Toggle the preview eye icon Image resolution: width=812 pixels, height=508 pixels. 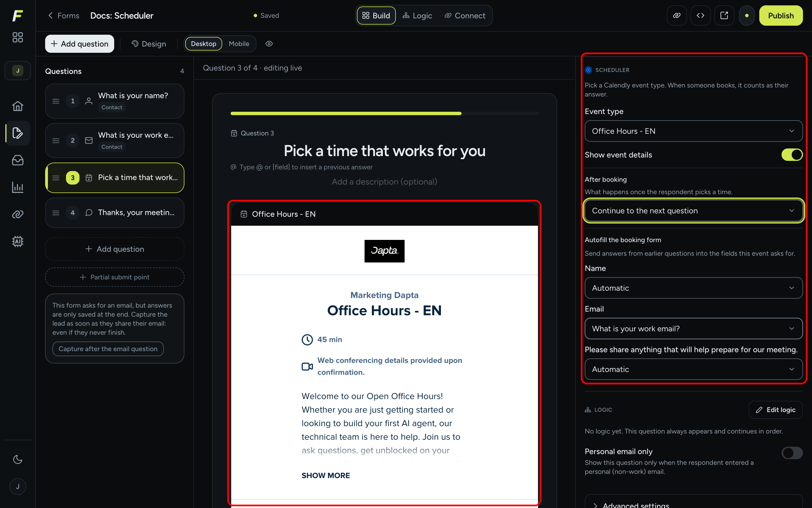tap(269, 44)
